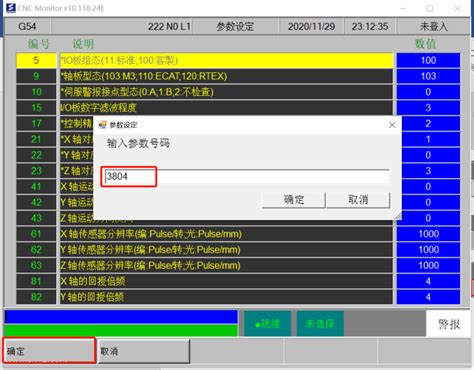This screenshot has width=474, height=370.
Task: Minimize the CNC Monitor window
Action: pos(403,8)
